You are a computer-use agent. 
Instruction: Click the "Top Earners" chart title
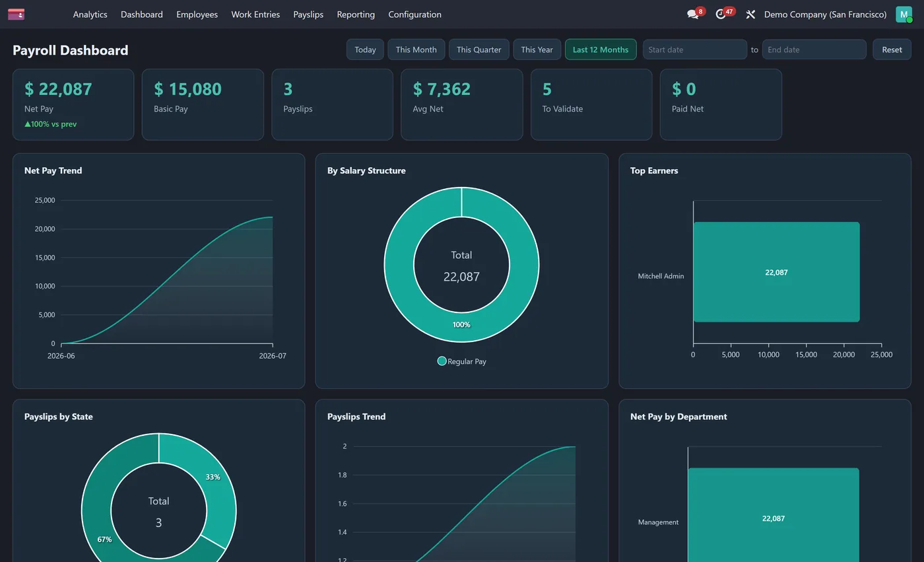(654, 170)
